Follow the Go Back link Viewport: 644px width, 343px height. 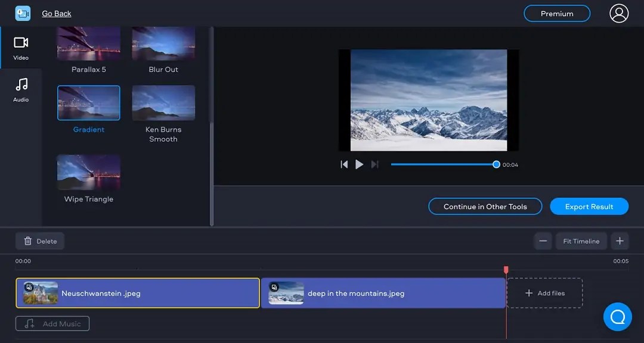click(x=56, y=13)
